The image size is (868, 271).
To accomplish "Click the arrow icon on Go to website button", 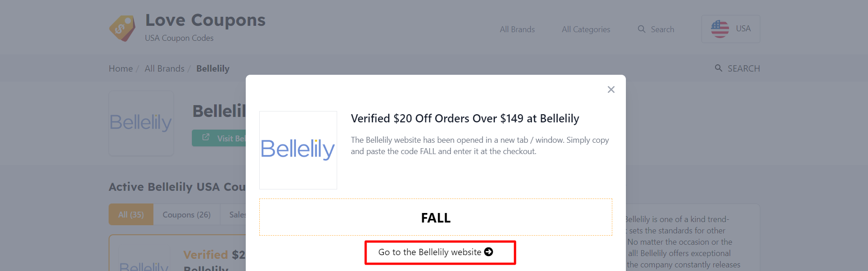I will (489, 252).
